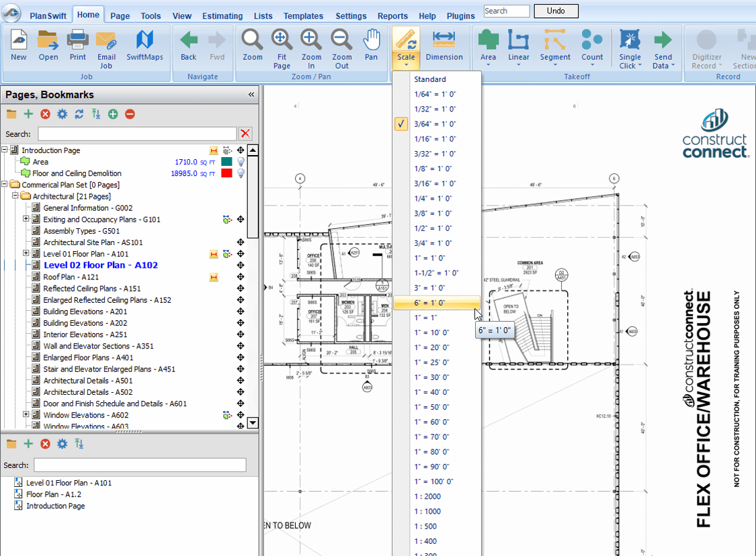Click the red circle minus icon in Pages toolbar
756x556 pixels.
(130, 114)
